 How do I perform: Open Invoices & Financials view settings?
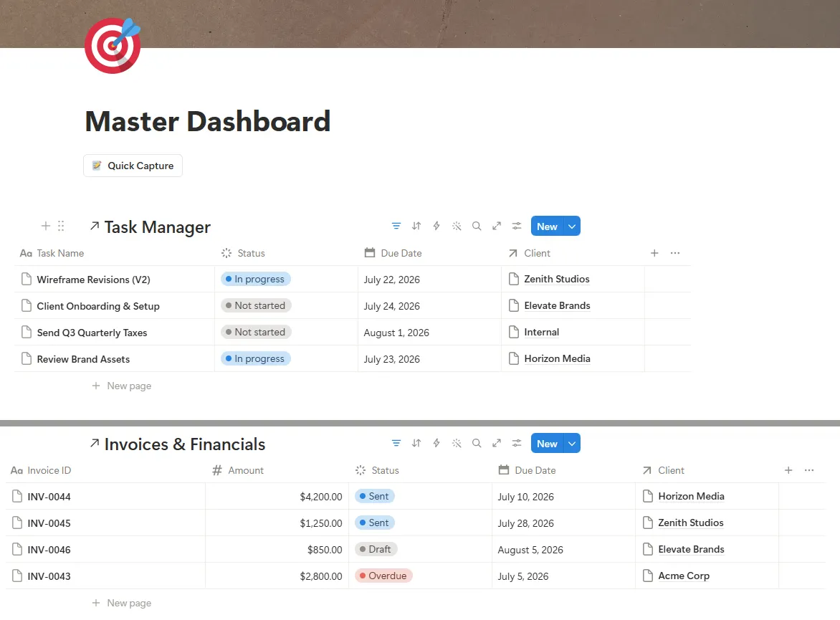tap(517, 443)
